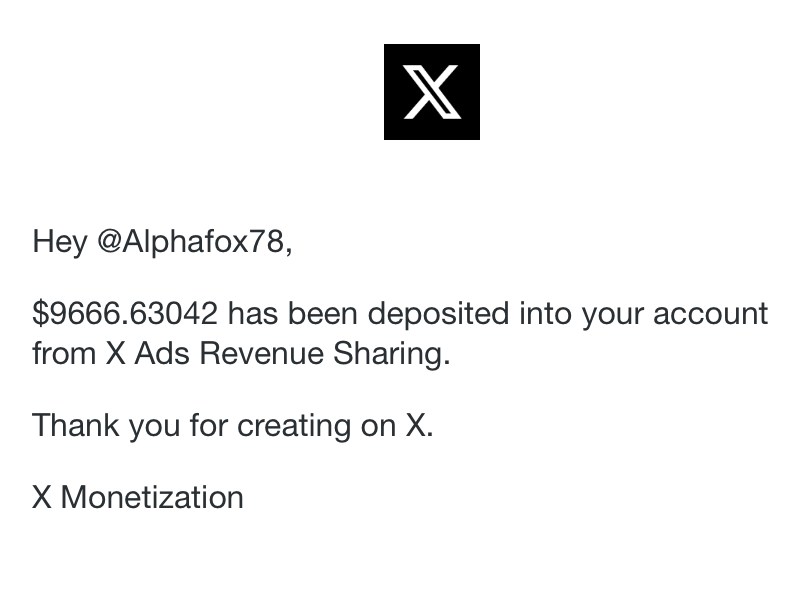The width and height of the screenshot is (804, 602).
Task: Click the "X" before "Monetization" in signature
Action: (x=42, y=498)
